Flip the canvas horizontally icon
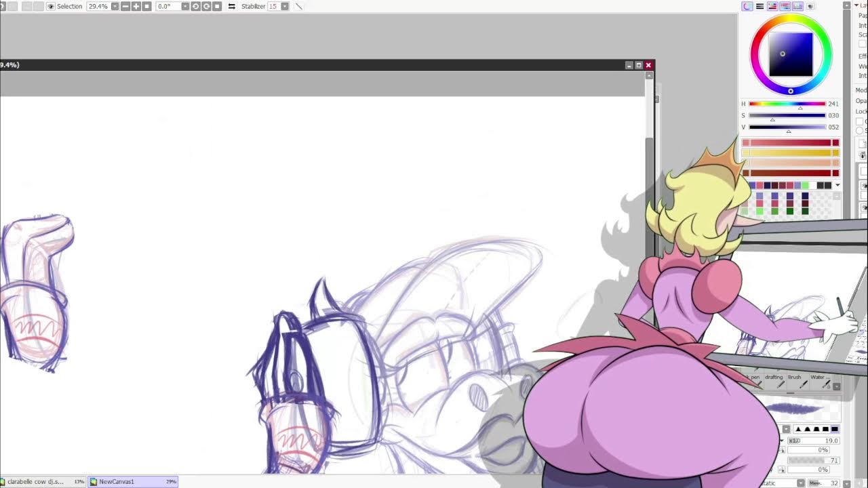The width and height of the screenshot is (868, 488). pyautogui.click(x=232, y=6)
